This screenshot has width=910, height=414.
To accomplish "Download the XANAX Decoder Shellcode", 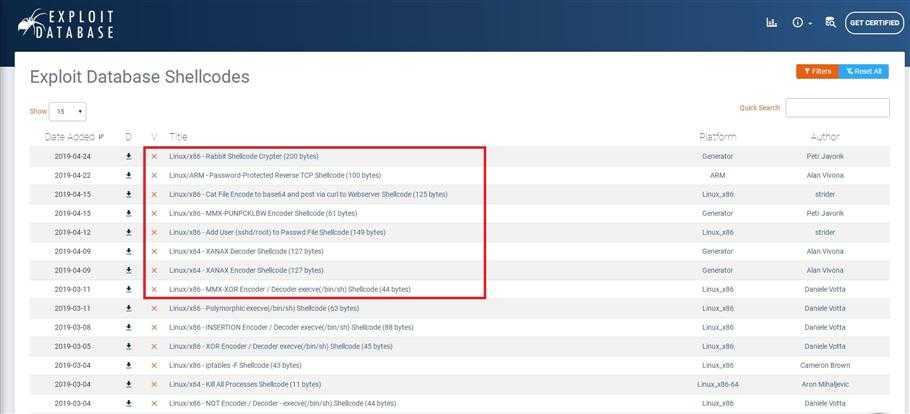I will (128, 251).
